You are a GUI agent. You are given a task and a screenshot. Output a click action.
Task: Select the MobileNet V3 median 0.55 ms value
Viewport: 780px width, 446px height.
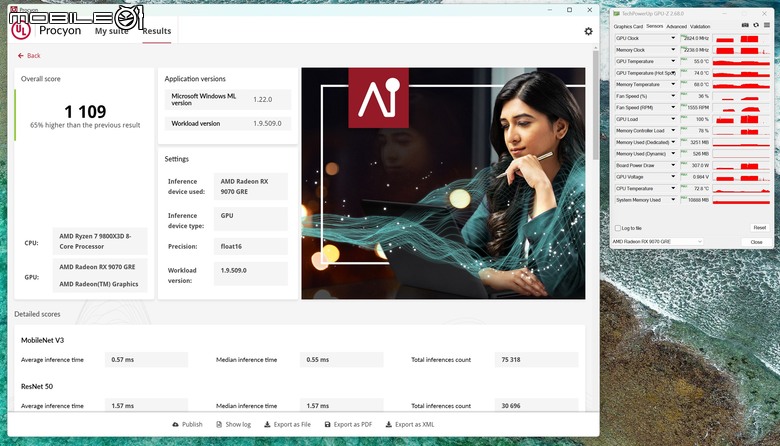341,359
